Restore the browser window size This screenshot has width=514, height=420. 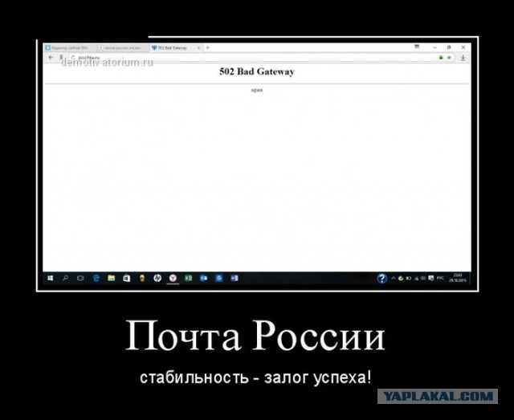point(449,47)
